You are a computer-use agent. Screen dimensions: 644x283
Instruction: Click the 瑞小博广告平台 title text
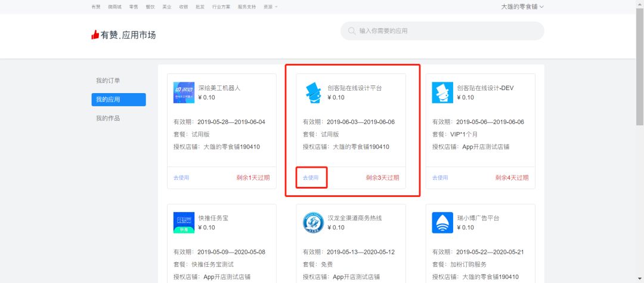coord(478,218)
